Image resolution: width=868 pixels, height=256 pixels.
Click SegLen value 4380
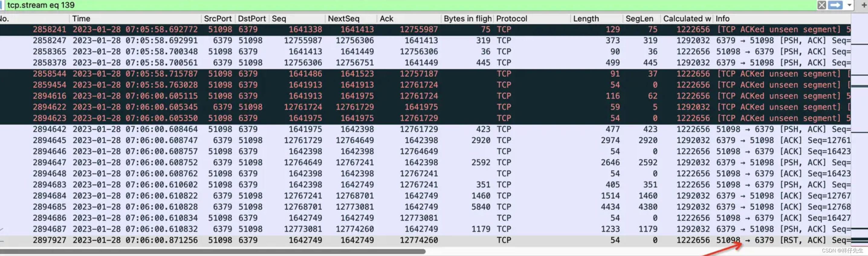(648, 207)
